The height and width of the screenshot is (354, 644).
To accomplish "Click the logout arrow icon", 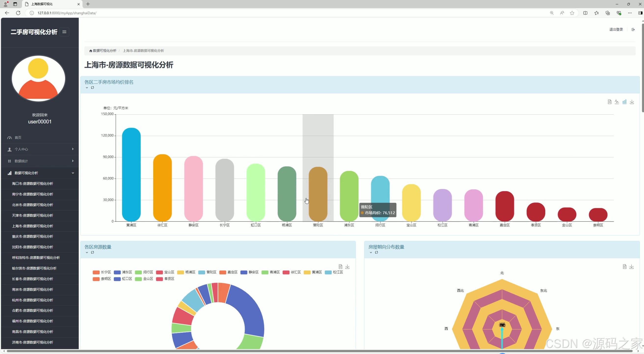I will coord(633,29).
